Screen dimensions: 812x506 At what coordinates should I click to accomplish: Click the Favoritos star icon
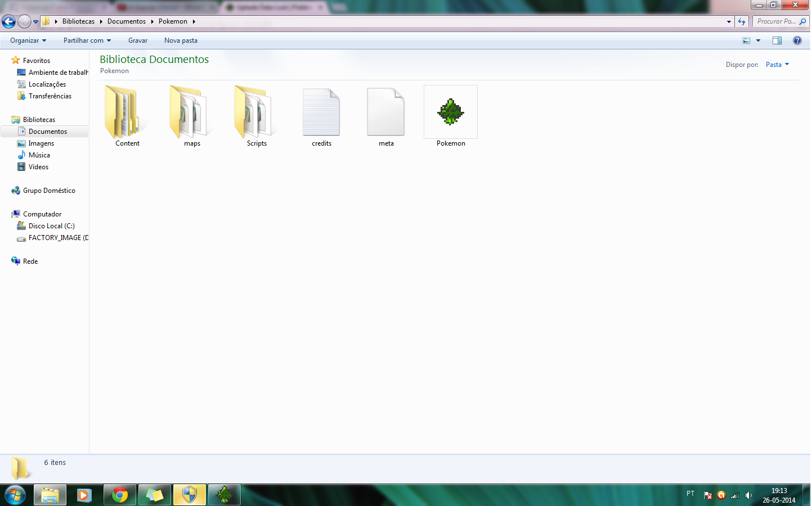(x=16, y=60)
